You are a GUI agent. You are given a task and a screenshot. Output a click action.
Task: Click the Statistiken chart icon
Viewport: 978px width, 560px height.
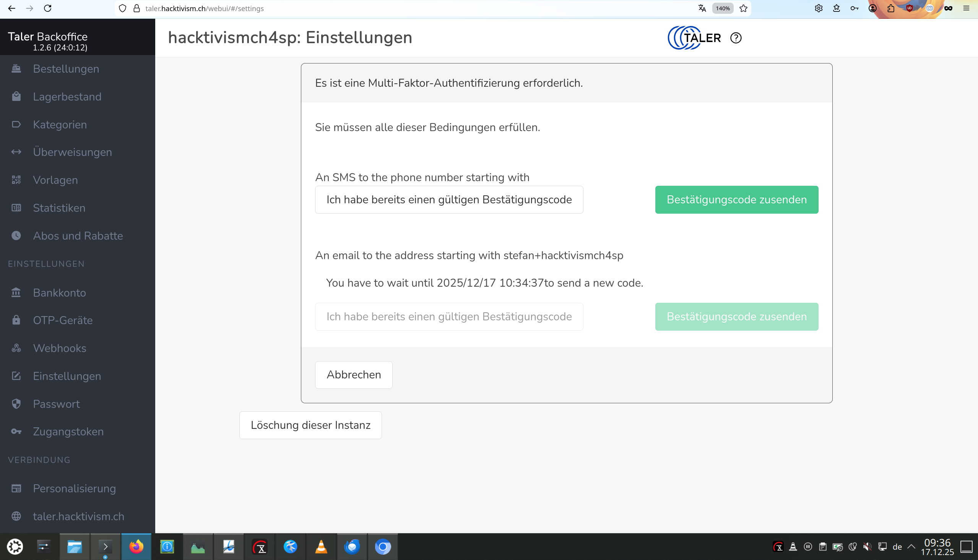(16, 208)
